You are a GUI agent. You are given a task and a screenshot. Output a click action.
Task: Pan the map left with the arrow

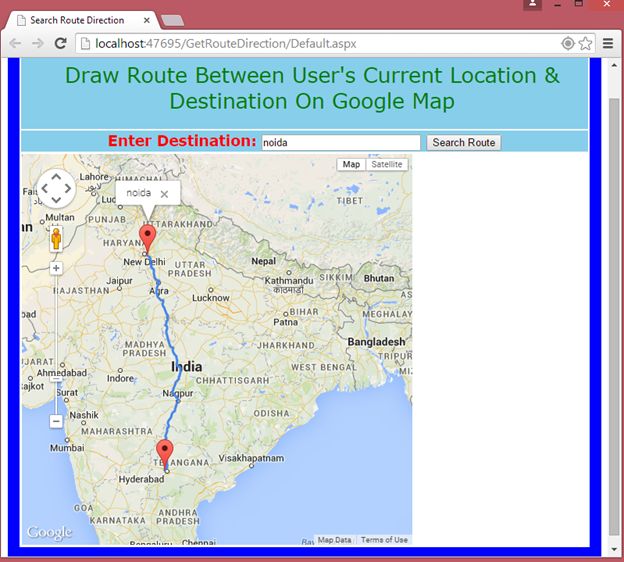click(x=44, y=188)
